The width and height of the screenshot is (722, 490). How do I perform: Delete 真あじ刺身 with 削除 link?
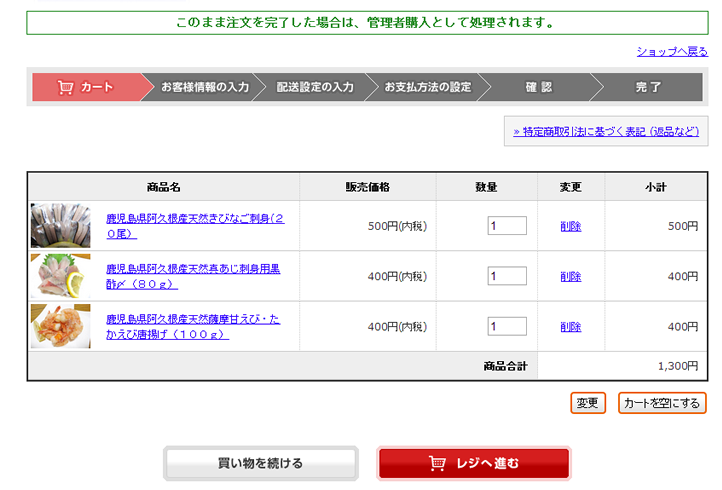click(571, 277)
